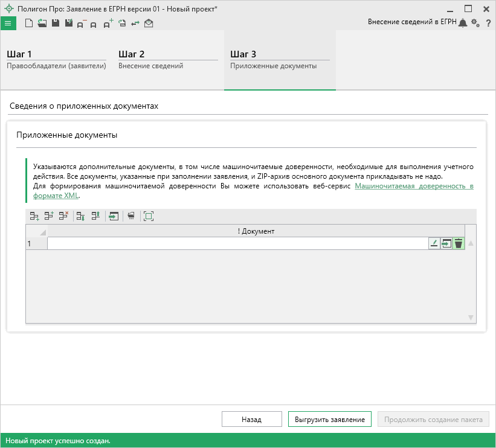Click the table scrollbar down arrow
Viewport: 496px width, 448px height.
(471, 317)
